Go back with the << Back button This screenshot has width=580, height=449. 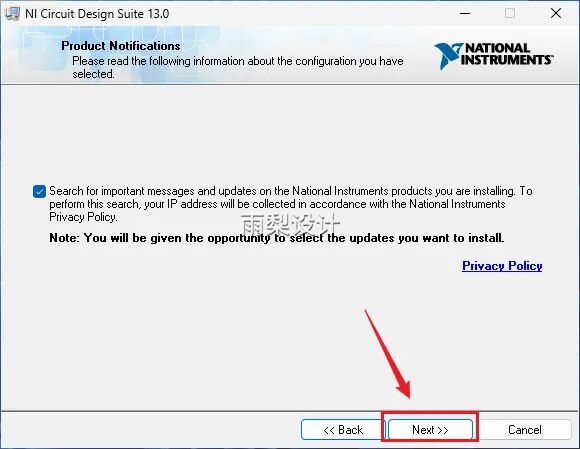[343, 429]
